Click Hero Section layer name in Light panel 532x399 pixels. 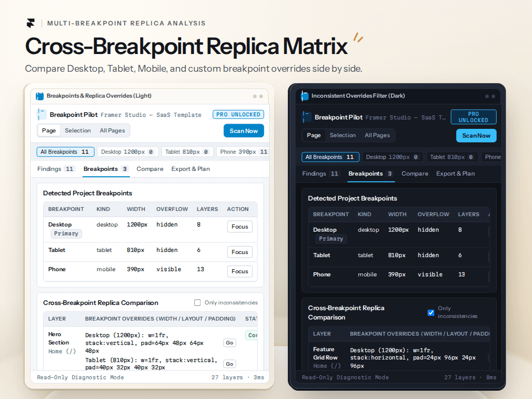click(59, 339)
